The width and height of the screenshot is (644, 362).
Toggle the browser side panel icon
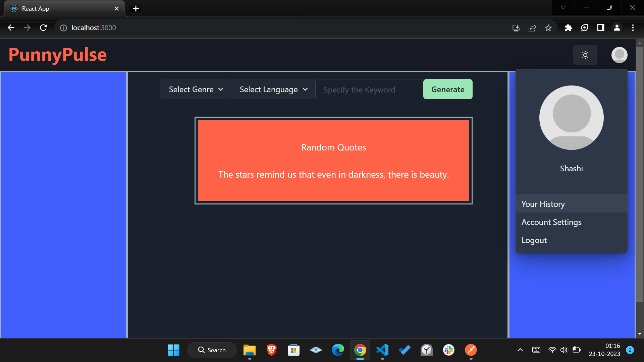(x=600, y=28)
